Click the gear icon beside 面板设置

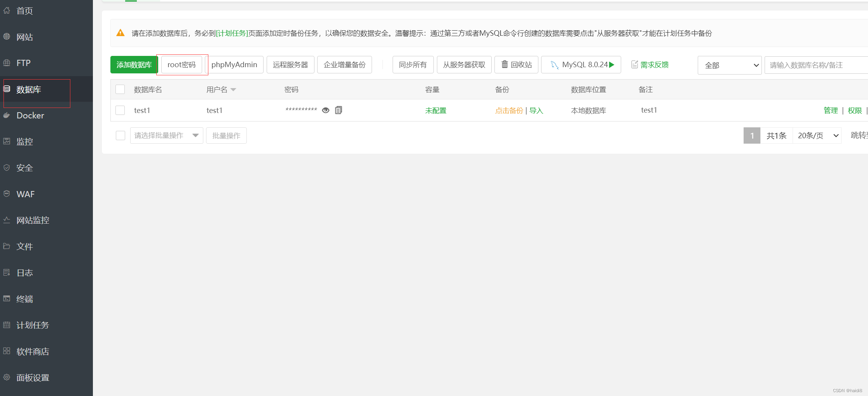7,377
